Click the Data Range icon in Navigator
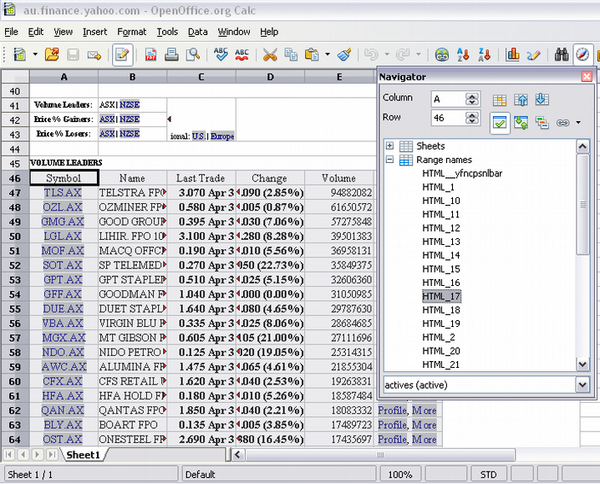 (x=499, y=100)
